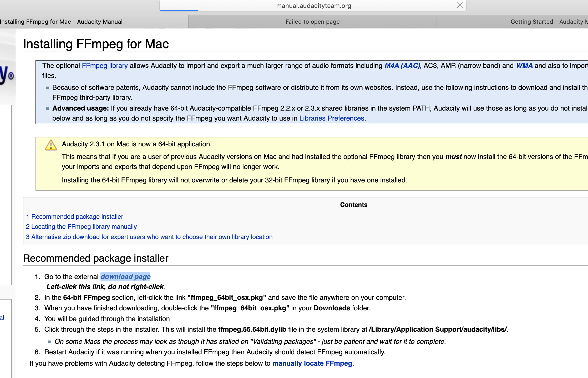Stop loading with the address bar X

click(x=460, y=6)
